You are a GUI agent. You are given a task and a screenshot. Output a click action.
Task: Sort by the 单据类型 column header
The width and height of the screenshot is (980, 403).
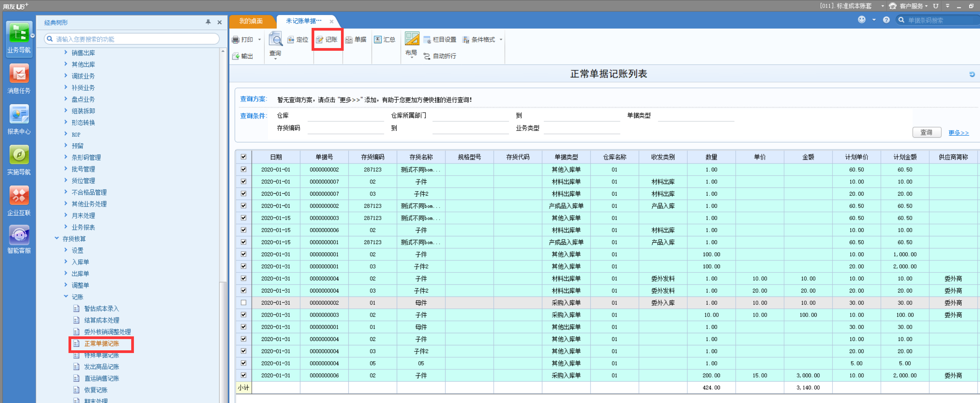coord(566,157)
